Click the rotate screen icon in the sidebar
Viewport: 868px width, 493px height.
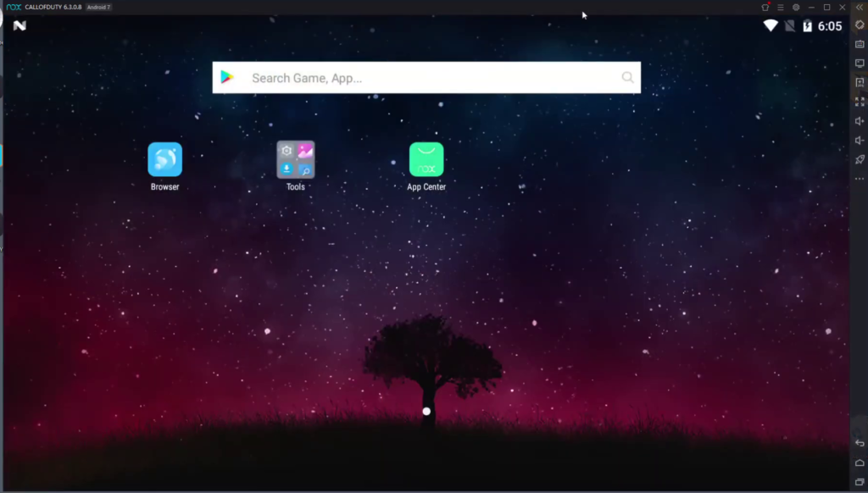(860, 25)
